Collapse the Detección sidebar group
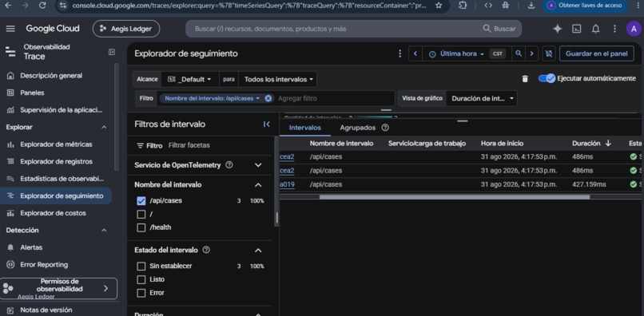Viewport: 644px width, 316px height. (x=104, y=231)
